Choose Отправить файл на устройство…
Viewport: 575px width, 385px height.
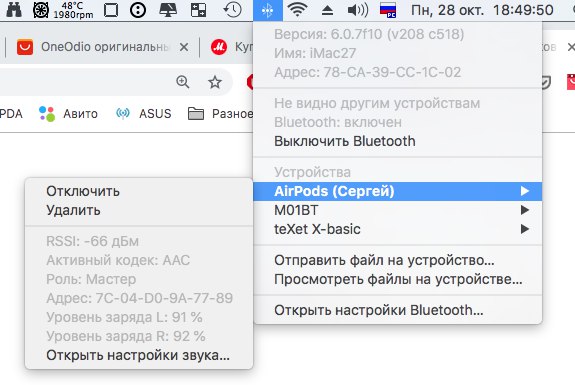pyautogui.click(x=398, y=260)
